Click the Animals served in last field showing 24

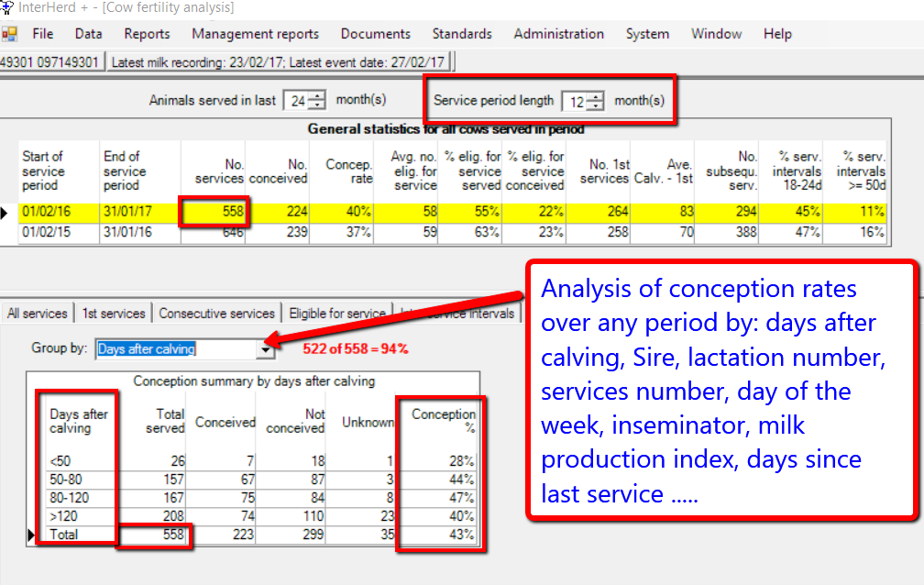coord(298,101)
